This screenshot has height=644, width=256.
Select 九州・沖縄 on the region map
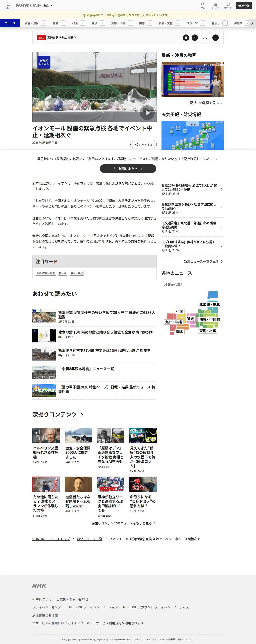[x=173, y=322]
